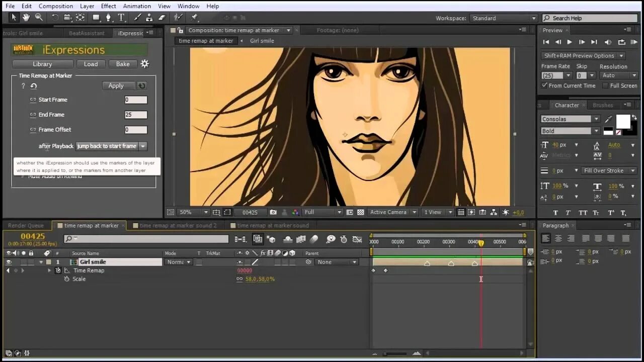Open after Playback dropdown
Screen dimensions: 644x362
pyautogui.click(x=112, y=146)
